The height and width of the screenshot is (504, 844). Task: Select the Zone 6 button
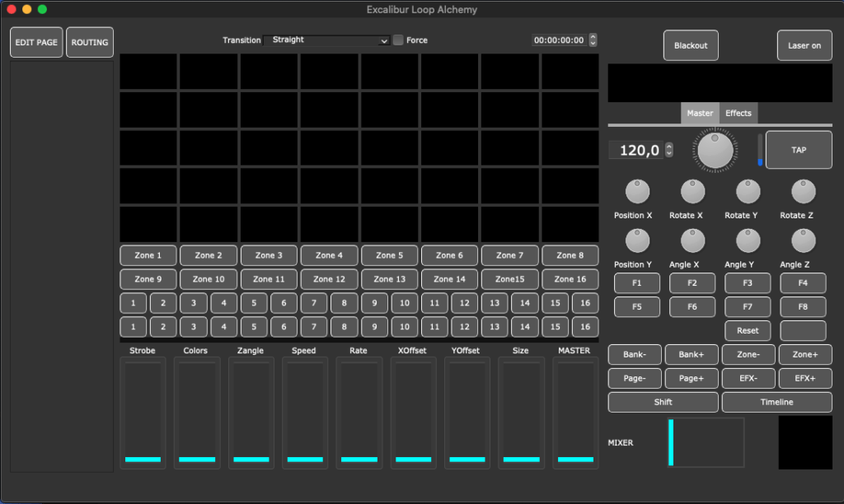pos(449,255)
